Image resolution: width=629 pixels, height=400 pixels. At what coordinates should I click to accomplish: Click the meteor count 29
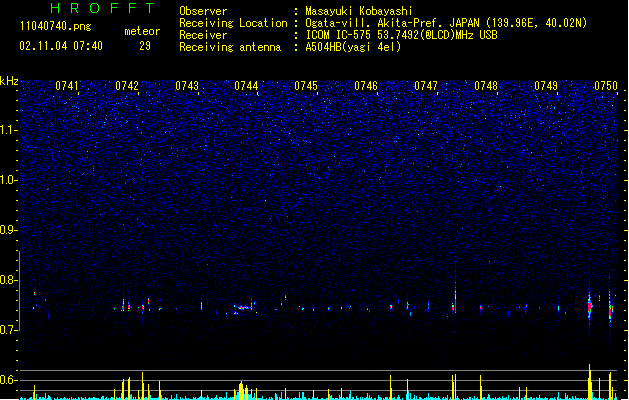pos(145,46)
